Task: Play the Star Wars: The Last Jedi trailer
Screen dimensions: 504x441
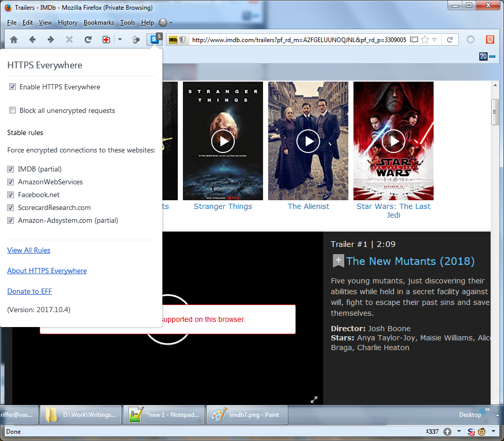Action: point(394,141)
